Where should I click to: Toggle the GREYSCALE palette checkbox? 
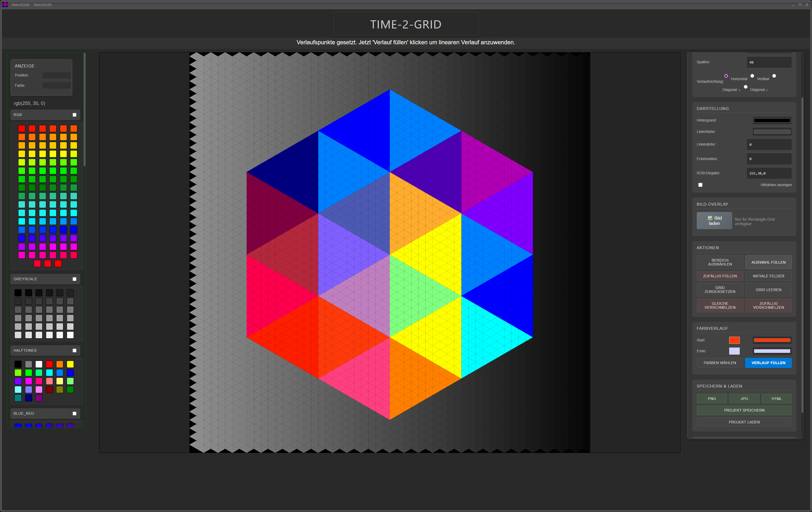tap(75, 279)
